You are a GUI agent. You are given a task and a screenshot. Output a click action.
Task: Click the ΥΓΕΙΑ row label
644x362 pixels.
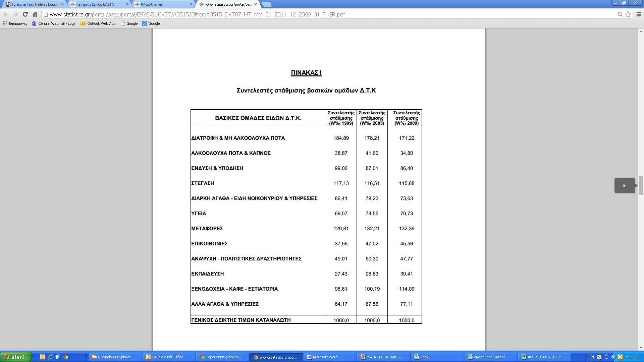(x=199, y=214)
